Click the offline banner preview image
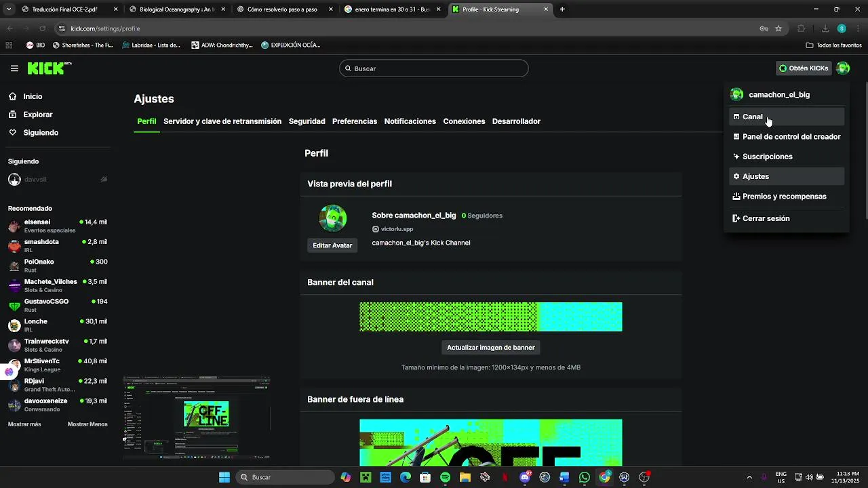Screen dimensions: 868x488 (x=490, y=443)
